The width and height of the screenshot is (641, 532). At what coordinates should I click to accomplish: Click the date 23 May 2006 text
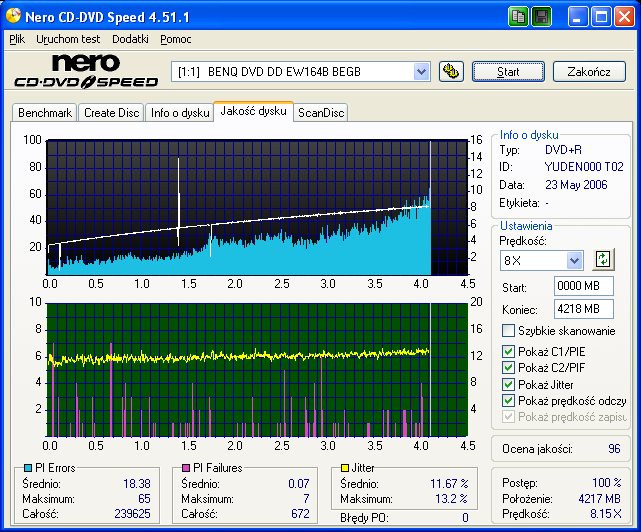click(576, 185)
